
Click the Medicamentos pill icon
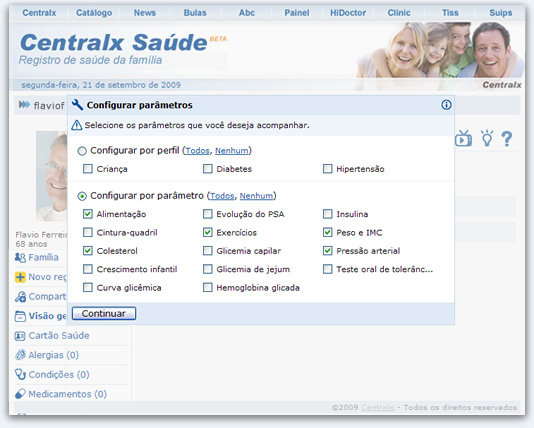pos(20,394)
